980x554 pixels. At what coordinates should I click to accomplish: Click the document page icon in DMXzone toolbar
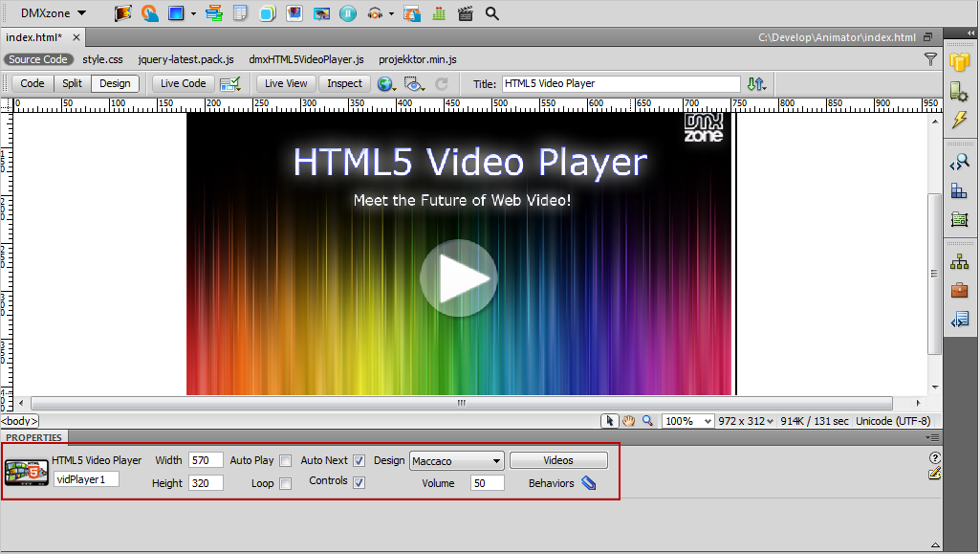click(x=240, y=13)
